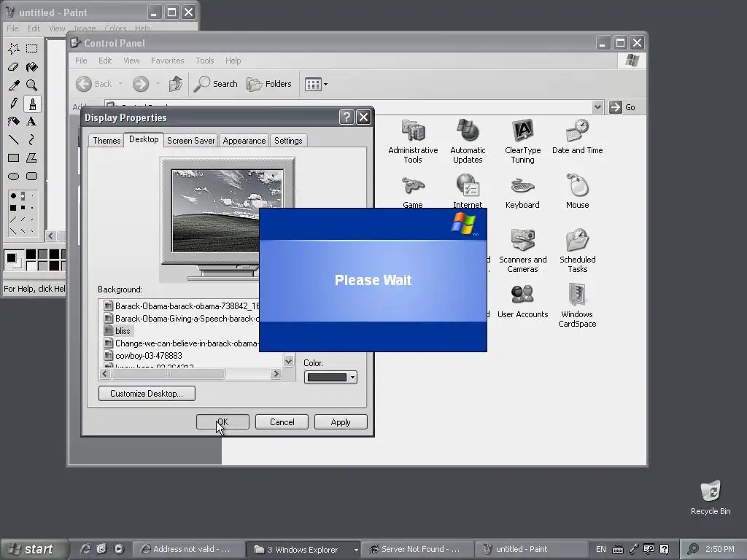Open Windows CardSpace icon
This screenshot has height=560, width=747.
click(577, 306)
